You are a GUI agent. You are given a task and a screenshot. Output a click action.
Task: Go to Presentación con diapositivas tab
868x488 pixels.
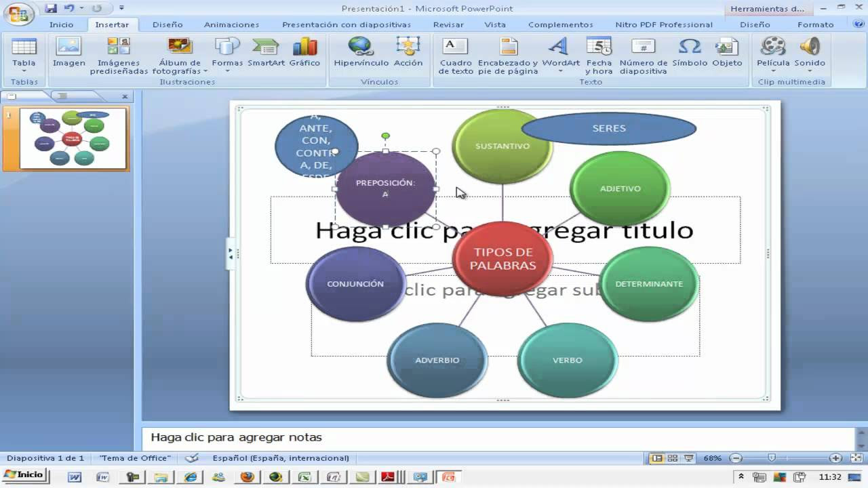[347, 24]
